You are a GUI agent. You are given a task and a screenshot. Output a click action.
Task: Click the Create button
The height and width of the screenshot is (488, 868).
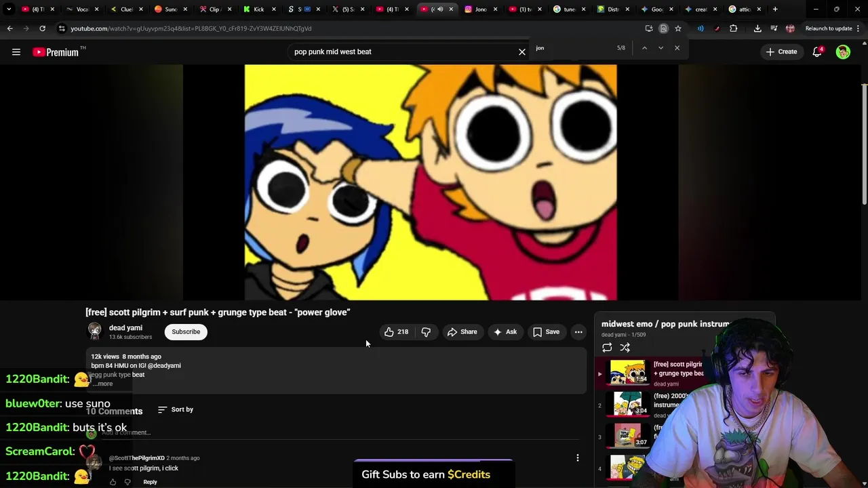click(x=782, y=52)
